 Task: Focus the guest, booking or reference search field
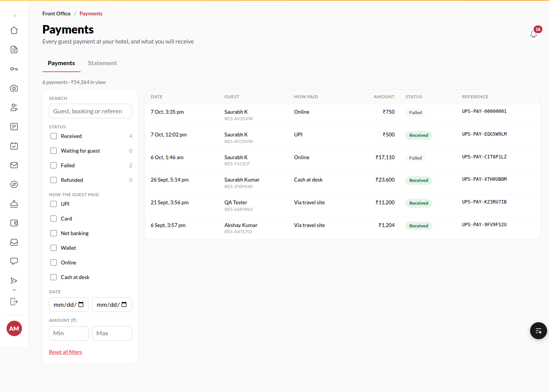click(91, 111)
